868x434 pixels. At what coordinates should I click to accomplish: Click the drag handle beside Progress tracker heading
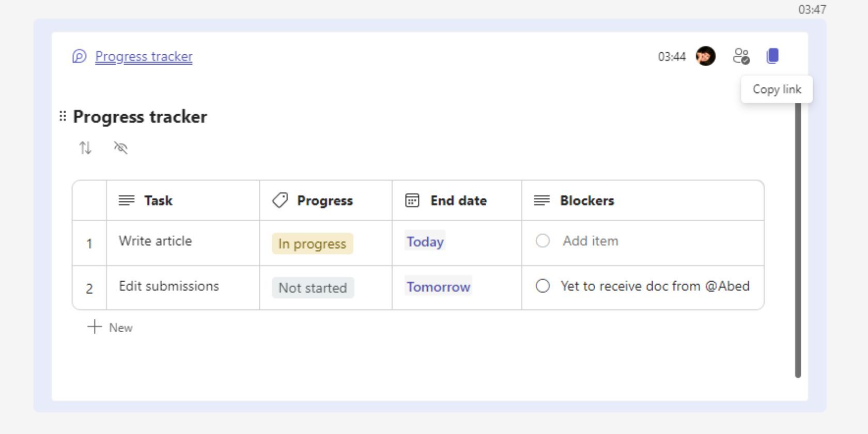pyautogui.click(x=62, y=116)
